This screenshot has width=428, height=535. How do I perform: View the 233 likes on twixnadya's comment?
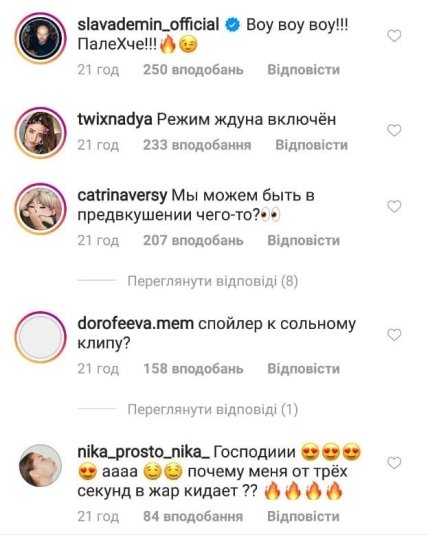pyautogui.click(x=197, y=145)
